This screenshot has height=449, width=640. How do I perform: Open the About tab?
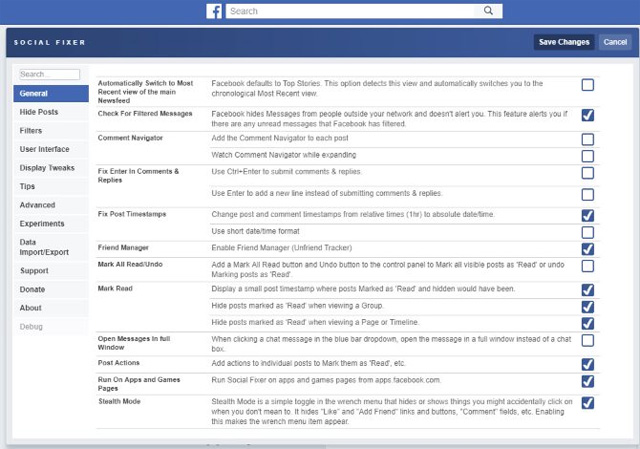(51, 308)
